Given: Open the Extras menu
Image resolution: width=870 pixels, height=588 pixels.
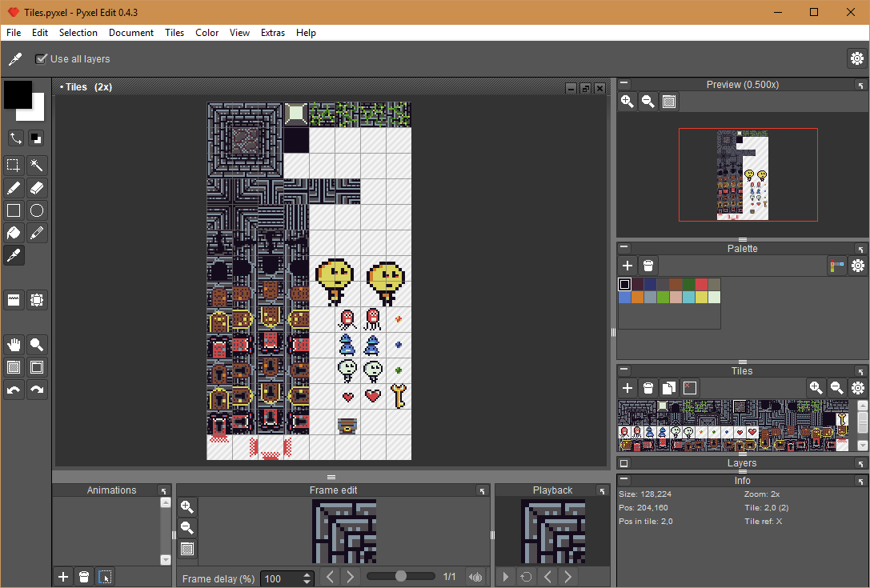Looking at the screenshot, I should click(273, 33).
